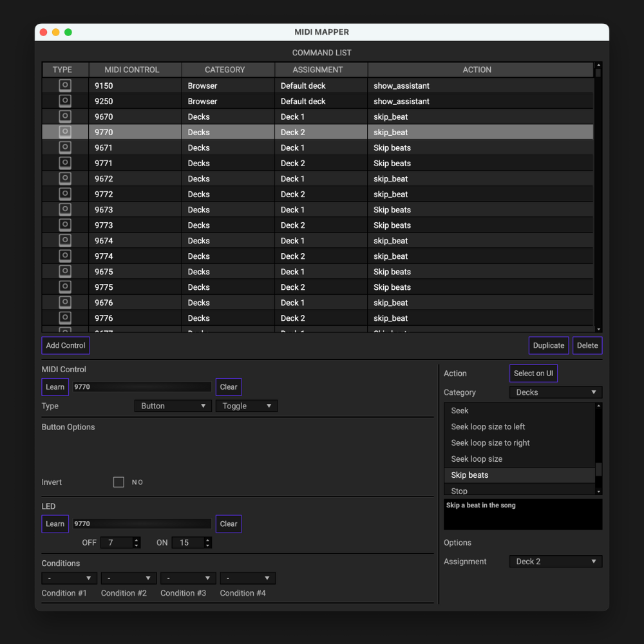Click the type icon for MIDI control 9775
The image size is (644, 644).
tap(65, 287)
